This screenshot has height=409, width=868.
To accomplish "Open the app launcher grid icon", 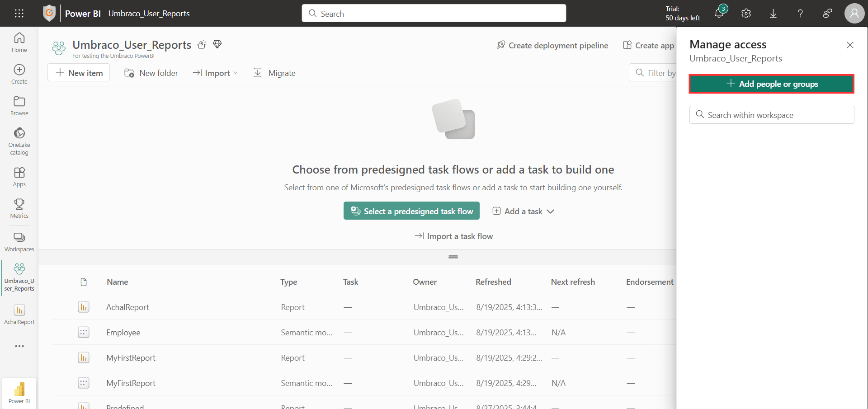I will (x=19, y=14).
